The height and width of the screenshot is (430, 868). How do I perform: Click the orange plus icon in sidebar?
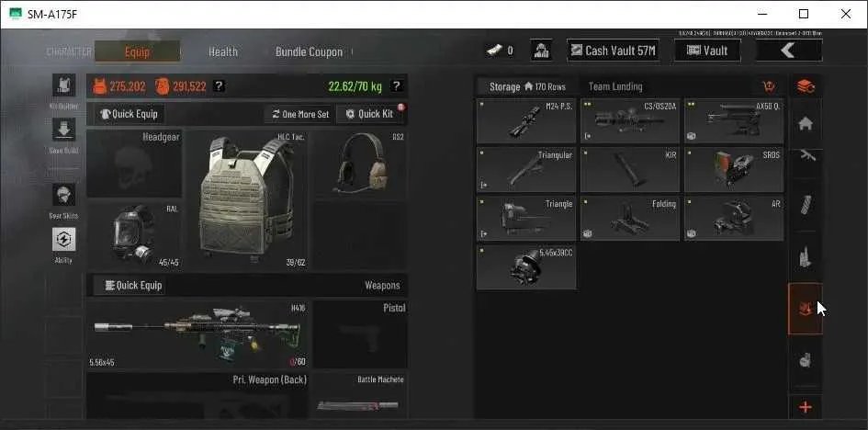806,408
